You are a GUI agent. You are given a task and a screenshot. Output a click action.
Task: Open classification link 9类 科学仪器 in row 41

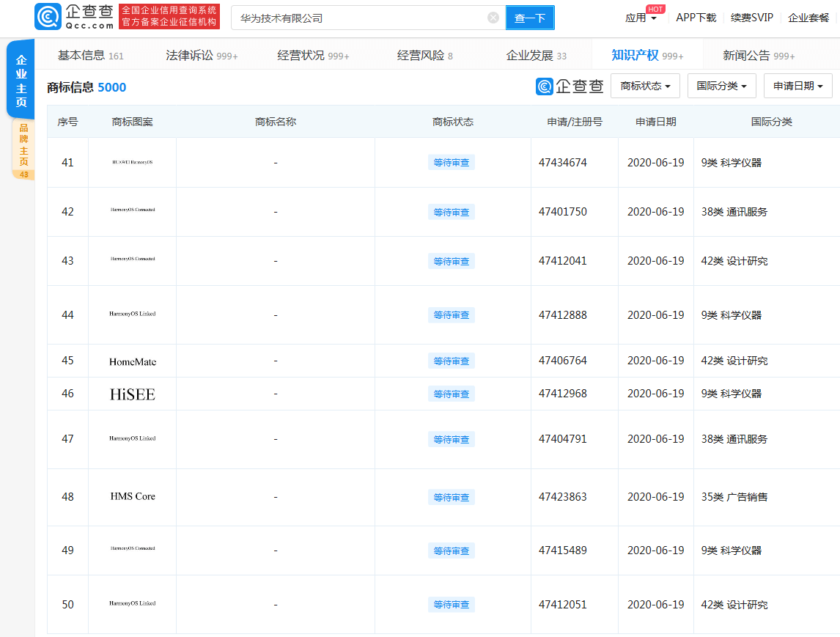(x=733, y=163)
